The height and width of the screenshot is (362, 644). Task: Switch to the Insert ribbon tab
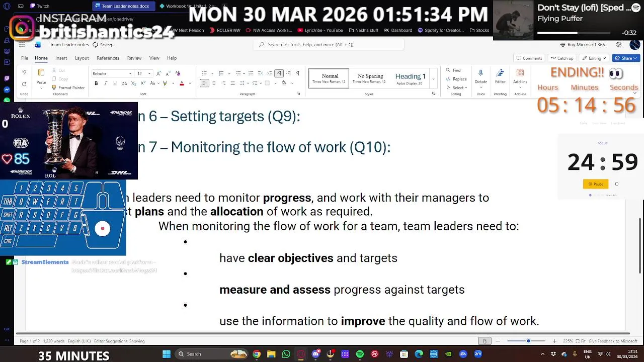click(x=61, y=58)
